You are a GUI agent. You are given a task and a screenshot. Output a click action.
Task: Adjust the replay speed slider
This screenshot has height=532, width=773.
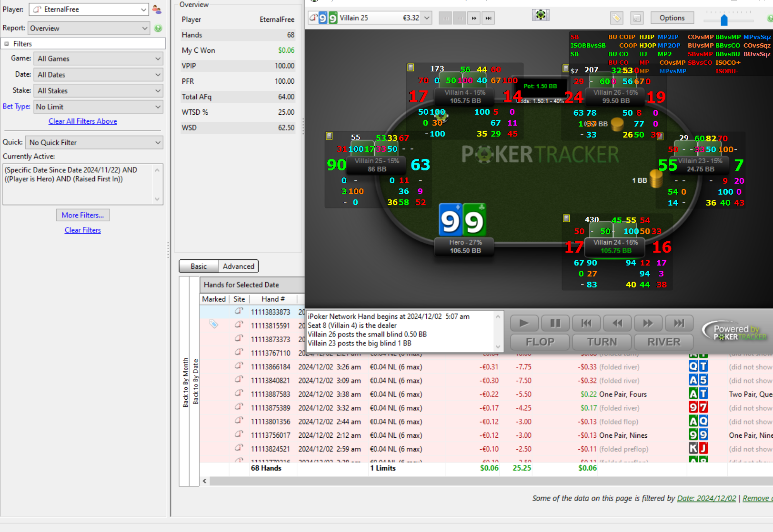pyautogui.click(x=724, y=20)
